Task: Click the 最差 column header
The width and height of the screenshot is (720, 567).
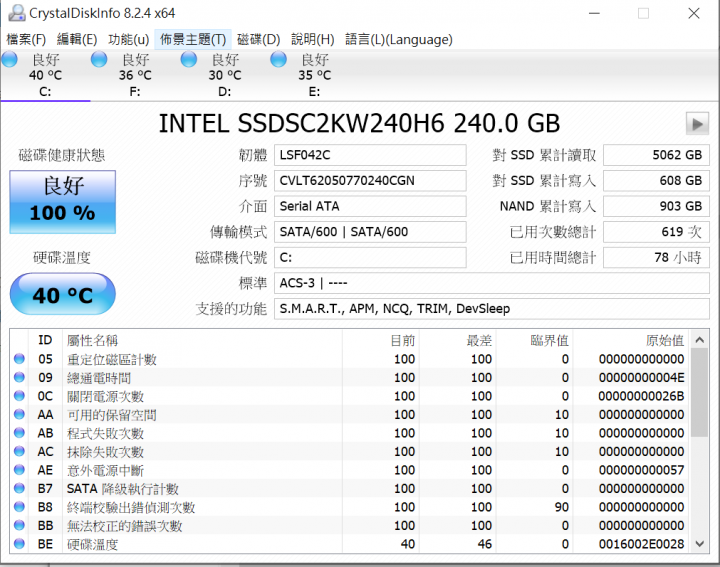Action: [x=479, y=340]
